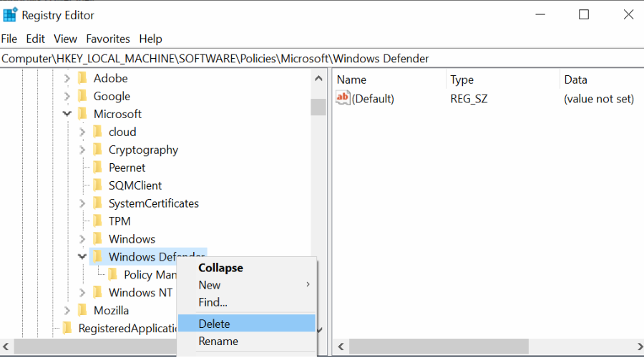
Task: Click the TPM key folder icon
Action: pos(98,221)
